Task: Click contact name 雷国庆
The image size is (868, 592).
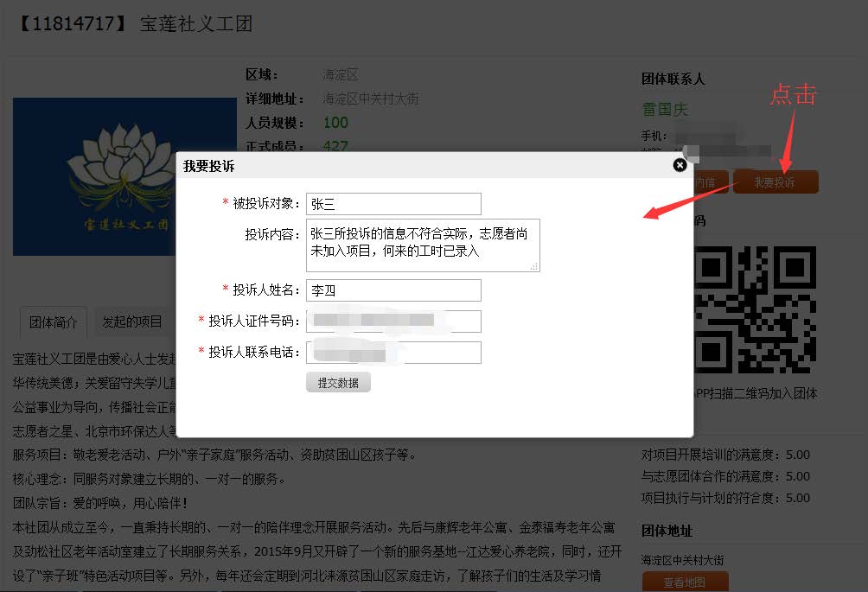Action: [665, 110]
